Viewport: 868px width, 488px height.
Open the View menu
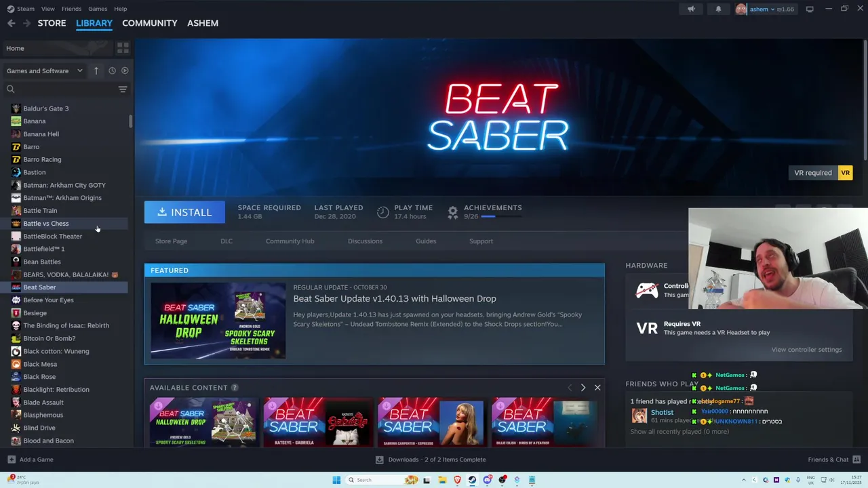pyautogui.click(x=47, y=9)
